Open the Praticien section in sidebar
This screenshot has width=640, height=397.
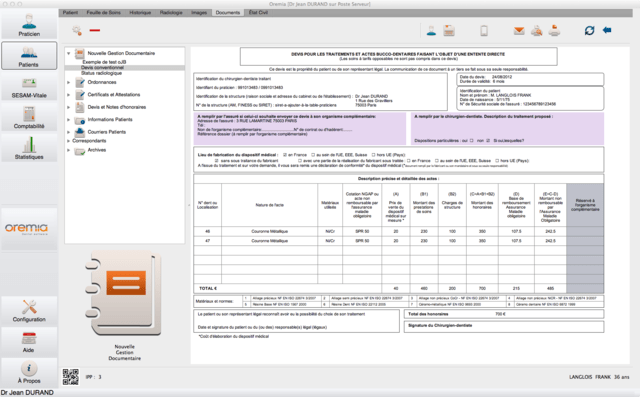click(29, 25)
